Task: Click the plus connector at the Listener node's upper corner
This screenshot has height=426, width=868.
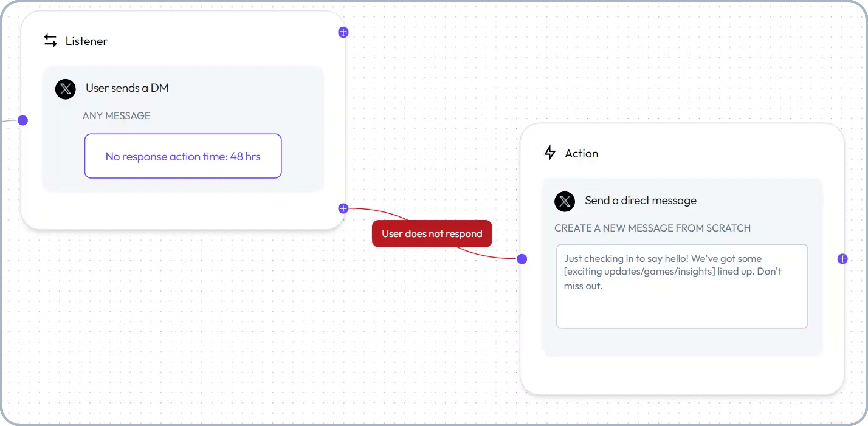Action: point(343,32)
